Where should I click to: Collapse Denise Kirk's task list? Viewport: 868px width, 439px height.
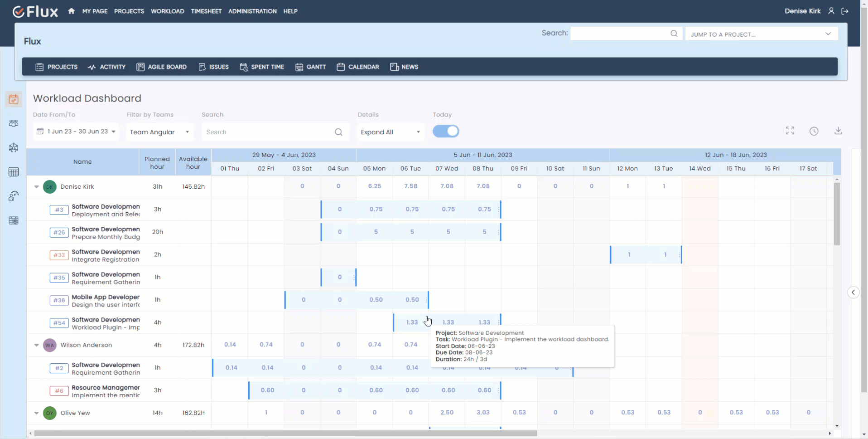pyautogui.click(x=37, y=187)
